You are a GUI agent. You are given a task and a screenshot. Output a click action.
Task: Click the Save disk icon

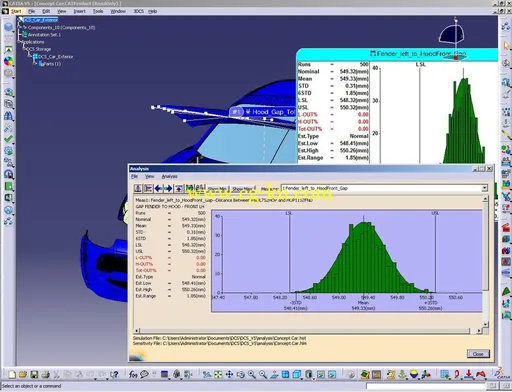(x=34, y=374)
